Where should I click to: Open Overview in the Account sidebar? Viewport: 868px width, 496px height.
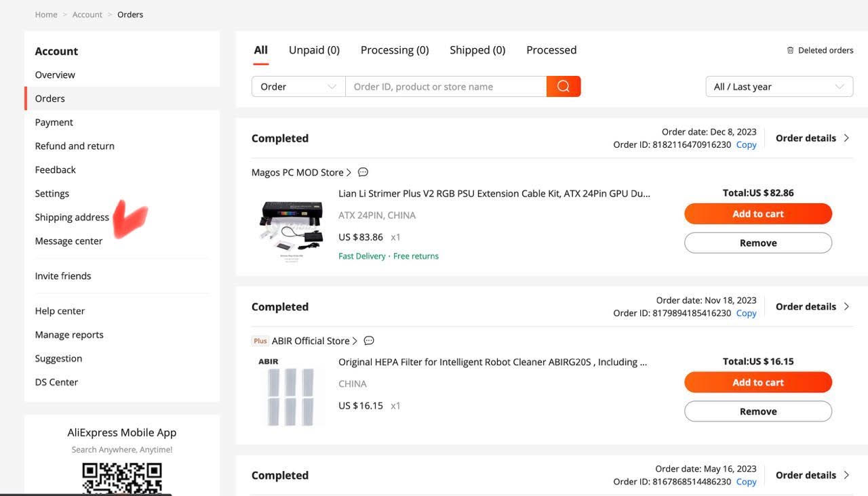coord(55,75)
